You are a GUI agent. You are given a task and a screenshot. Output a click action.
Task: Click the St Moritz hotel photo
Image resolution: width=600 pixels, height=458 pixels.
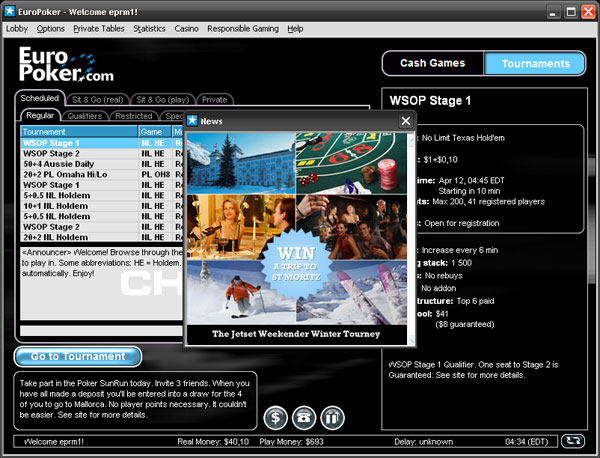click(x=241, y=163)
